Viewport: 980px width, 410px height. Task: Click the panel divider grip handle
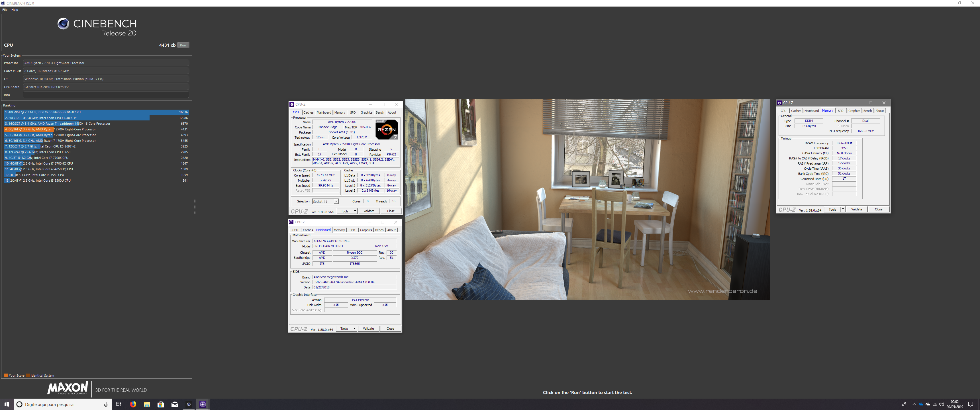coord(195,205)
